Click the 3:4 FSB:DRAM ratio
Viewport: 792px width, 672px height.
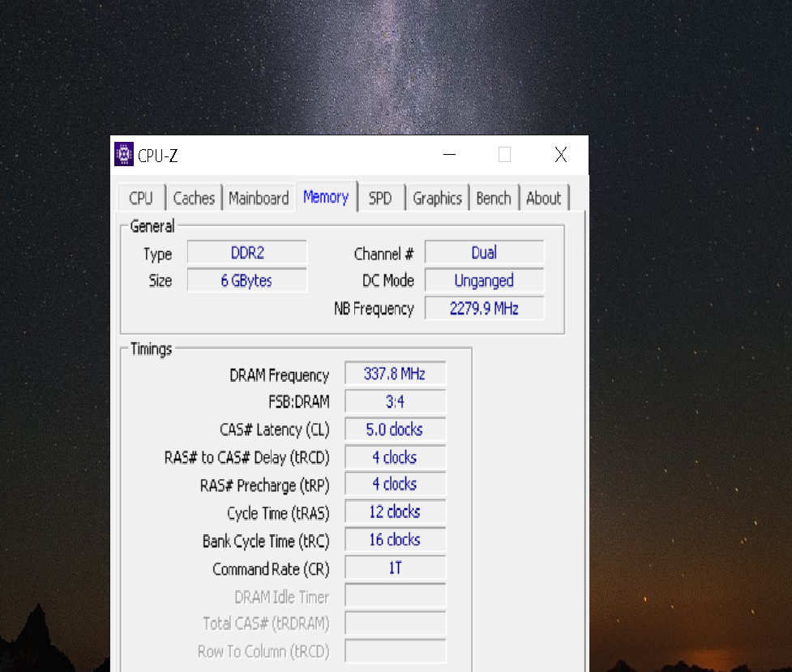395,402
